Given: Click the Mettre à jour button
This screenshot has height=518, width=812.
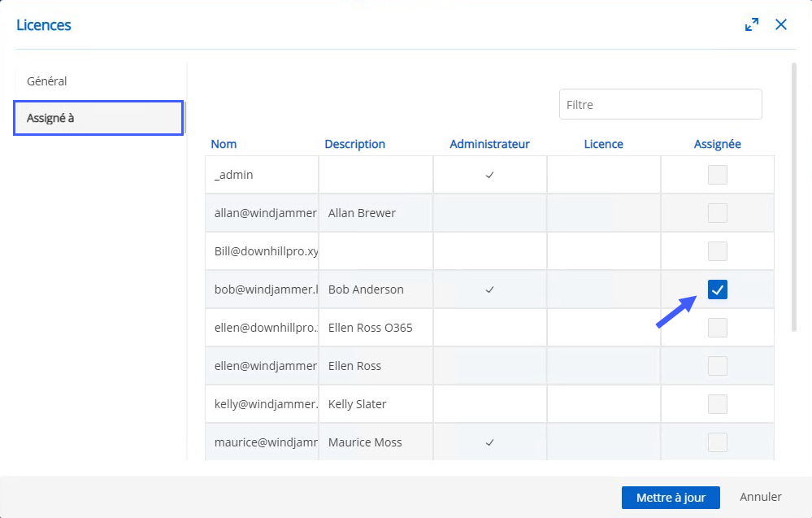Looking at the screenshot, I should (671, 498).
